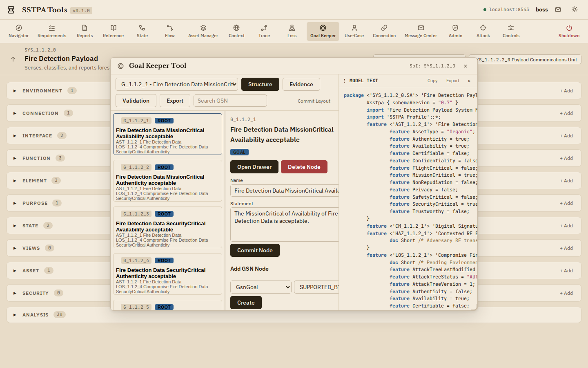Expand the INTERFACE section

click(15, 136)
